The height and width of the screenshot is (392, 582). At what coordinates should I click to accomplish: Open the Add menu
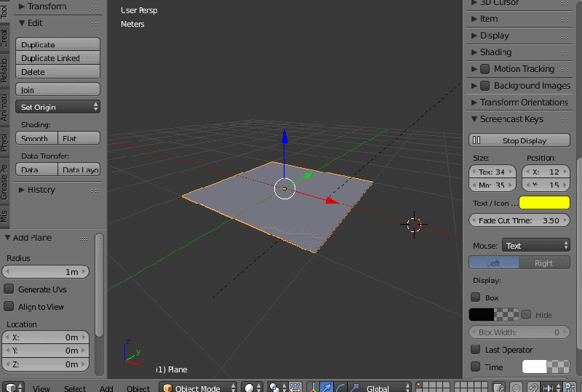tap(106, 388)
